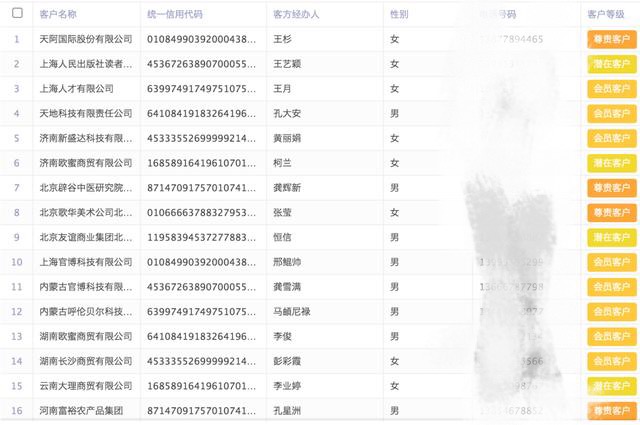Tick the select-all checkbox in table header

point(17,13)
